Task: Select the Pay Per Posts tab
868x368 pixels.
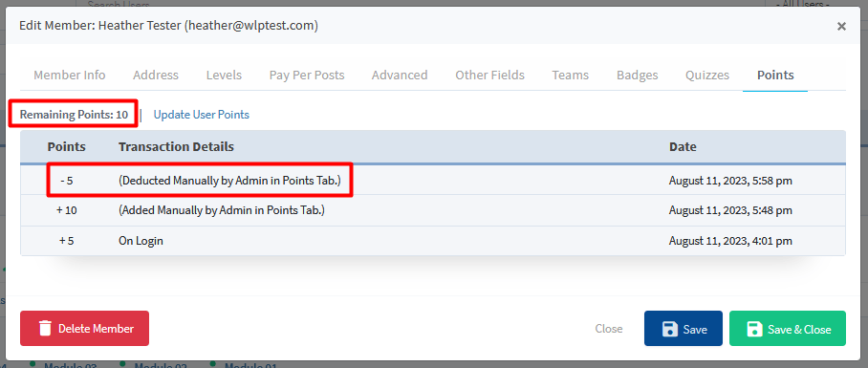Action: (x=307, y=76)
